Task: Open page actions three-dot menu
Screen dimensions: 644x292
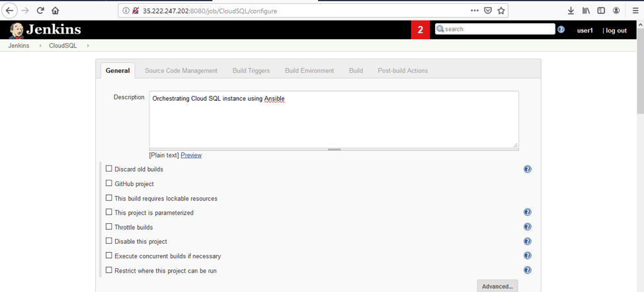Action: 474,11
